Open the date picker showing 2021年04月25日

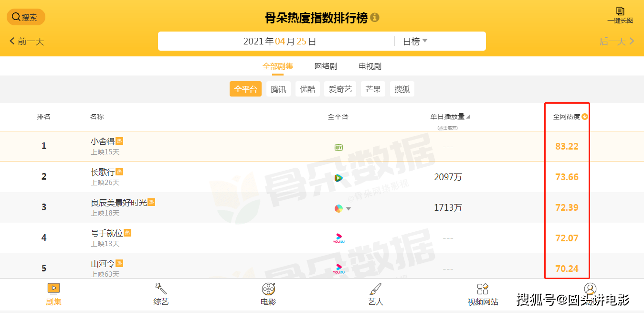pyautogui.click(x=280, y=41)
